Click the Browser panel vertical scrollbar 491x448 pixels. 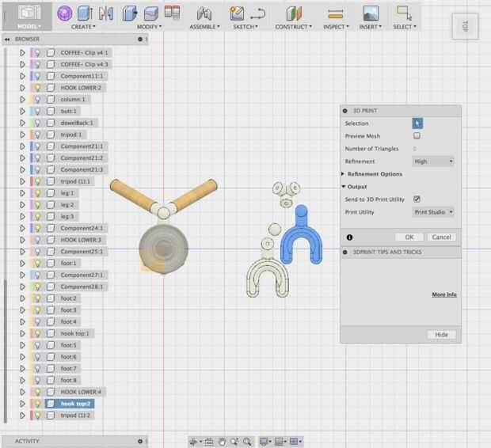pyautogui.click(x=5, y=351)
